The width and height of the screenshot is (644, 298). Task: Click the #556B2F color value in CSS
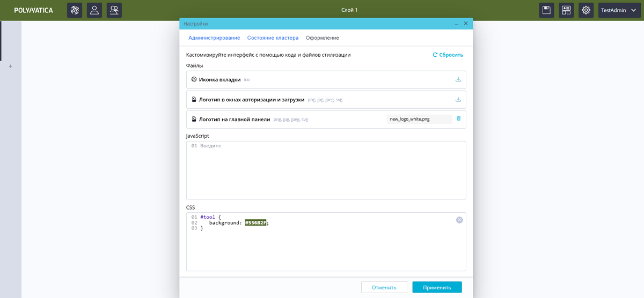pyautogui.click(x=256, y=222)
